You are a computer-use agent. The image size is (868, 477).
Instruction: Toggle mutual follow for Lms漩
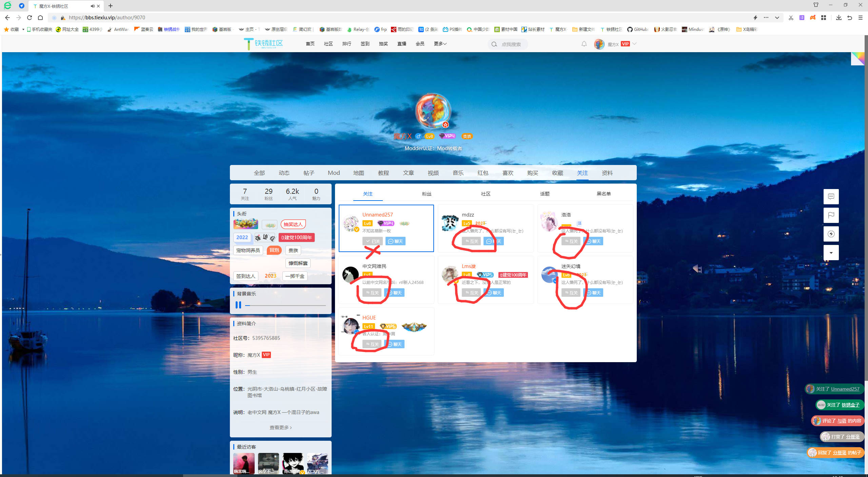click(471, 293)
